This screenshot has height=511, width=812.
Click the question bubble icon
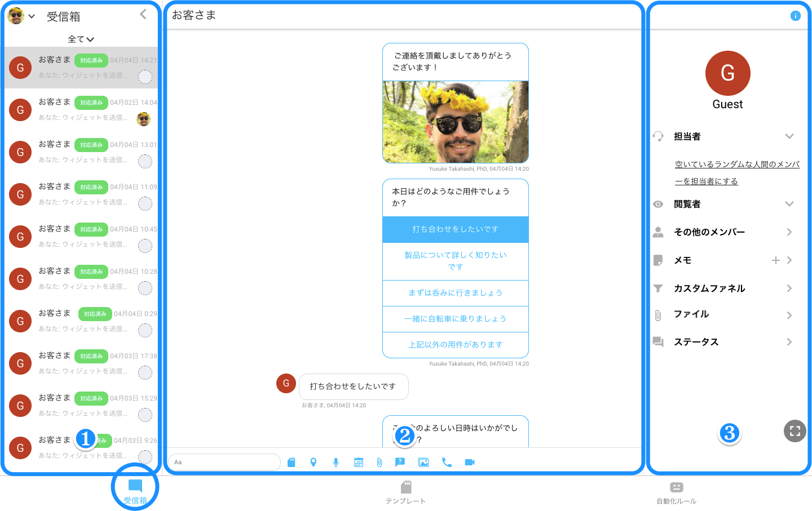400,463
